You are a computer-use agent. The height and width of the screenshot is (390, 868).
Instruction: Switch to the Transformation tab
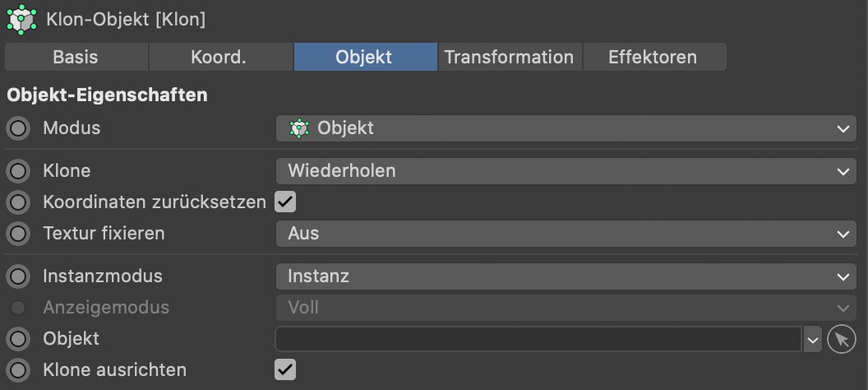509,58
